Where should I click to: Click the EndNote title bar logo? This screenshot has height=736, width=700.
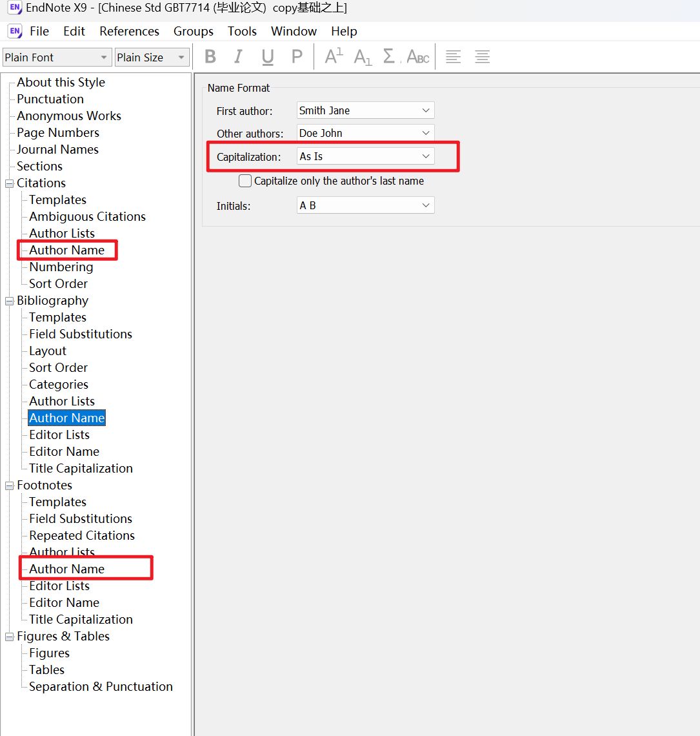click(15, 8)
